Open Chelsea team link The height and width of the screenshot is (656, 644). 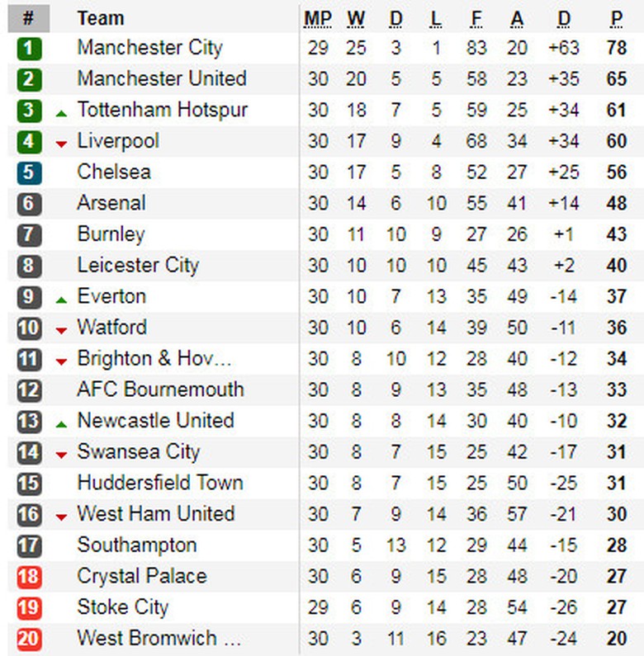(114, 172)
